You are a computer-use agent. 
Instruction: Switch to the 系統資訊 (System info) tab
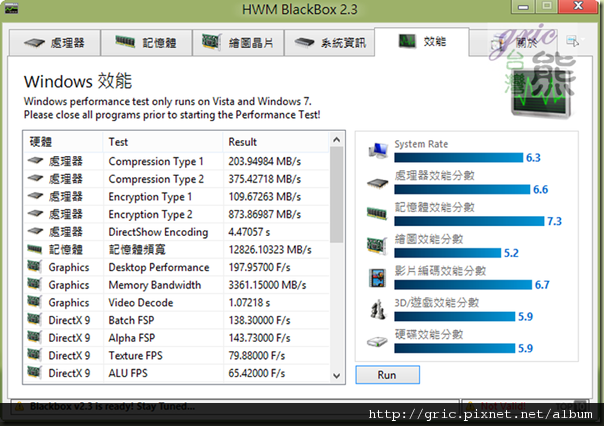click(x=330, y=43)
